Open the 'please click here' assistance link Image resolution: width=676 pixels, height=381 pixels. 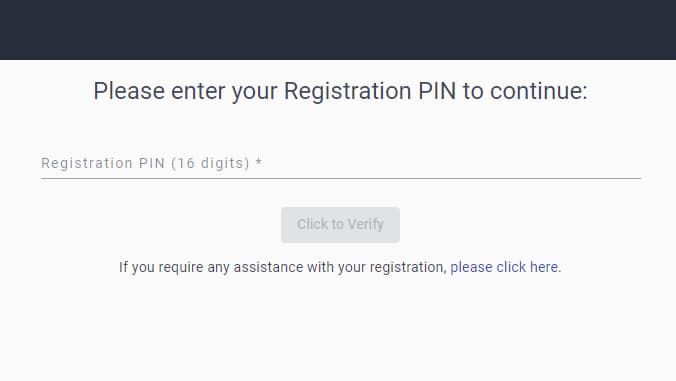pos(505,267)
